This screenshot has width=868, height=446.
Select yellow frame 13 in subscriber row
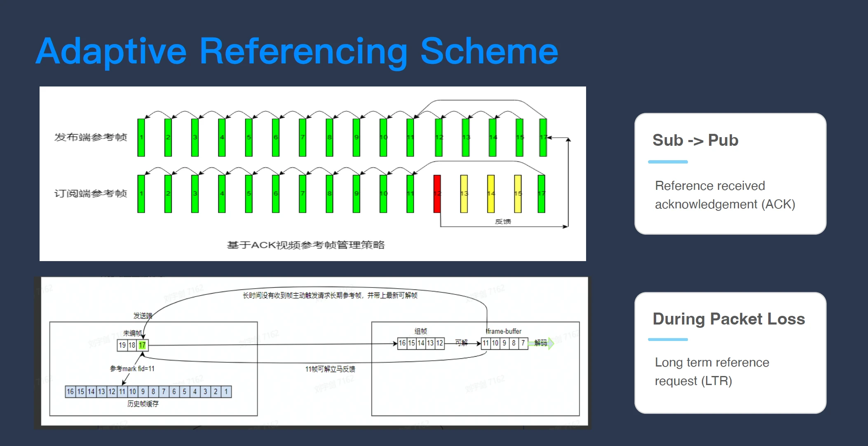click(x=464, y=194)
